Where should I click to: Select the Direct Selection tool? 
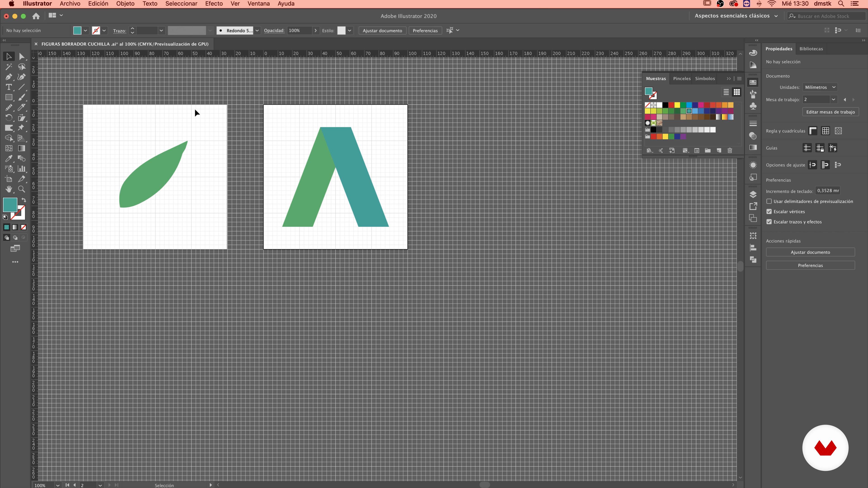point(21,56)
